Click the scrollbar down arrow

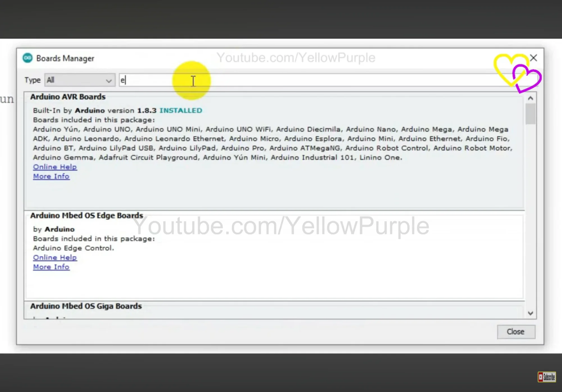[x=531, y=313]
